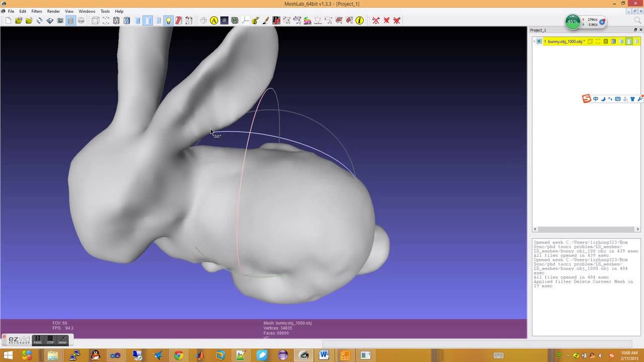Open the File menu
Viewport: 644px width, 362px height.
11,11
